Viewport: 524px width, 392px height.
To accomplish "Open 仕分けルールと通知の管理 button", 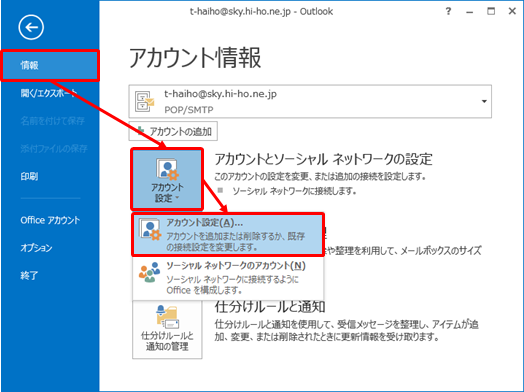I will coord(167,330).
